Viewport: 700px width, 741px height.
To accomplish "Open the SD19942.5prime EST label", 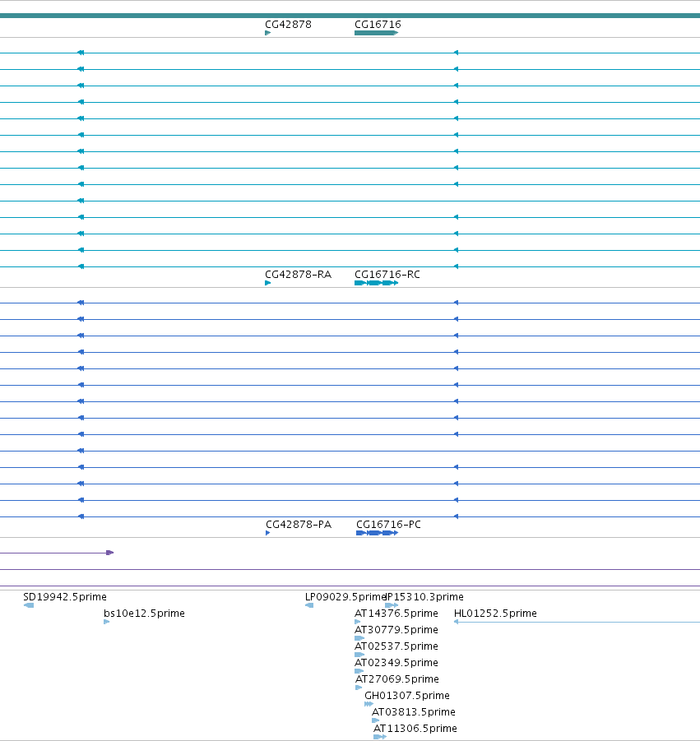I will [65, 597].
